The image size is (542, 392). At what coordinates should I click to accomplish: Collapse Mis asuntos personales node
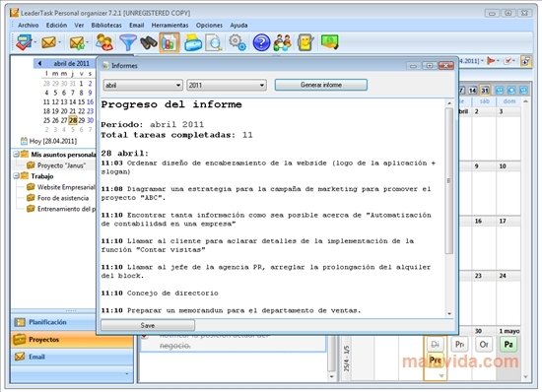pyautogui.click(x=16, y=154)
